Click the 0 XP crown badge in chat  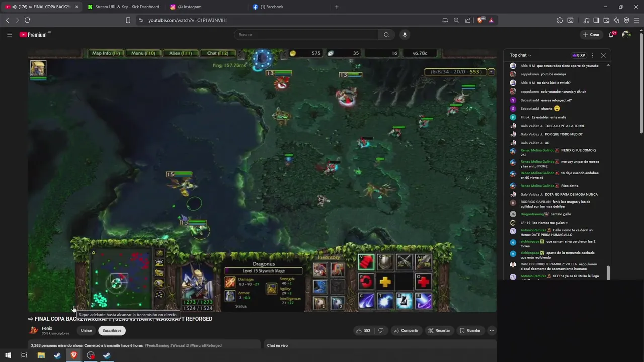coord(579,55)
